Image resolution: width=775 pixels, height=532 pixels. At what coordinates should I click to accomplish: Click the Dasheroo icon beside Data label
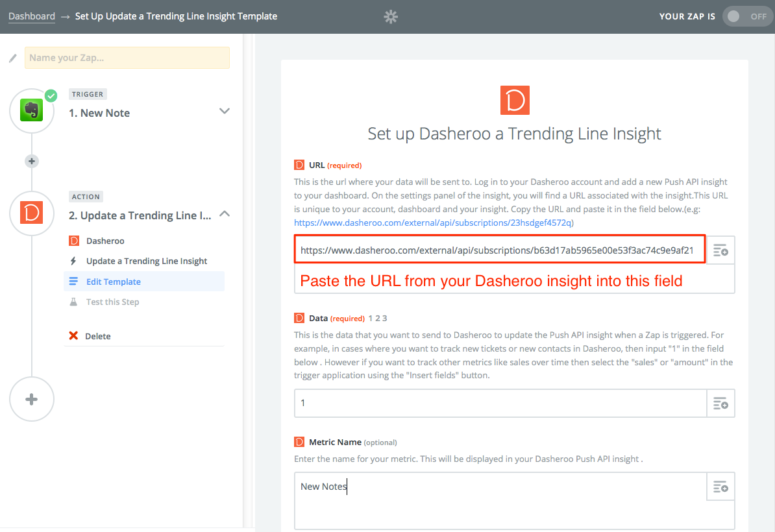(299, 318)
